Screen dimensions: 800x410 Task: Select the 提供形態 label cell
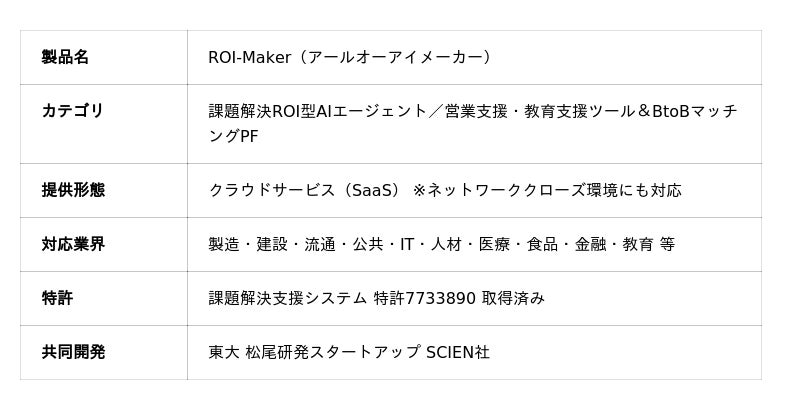pos(72,190)
